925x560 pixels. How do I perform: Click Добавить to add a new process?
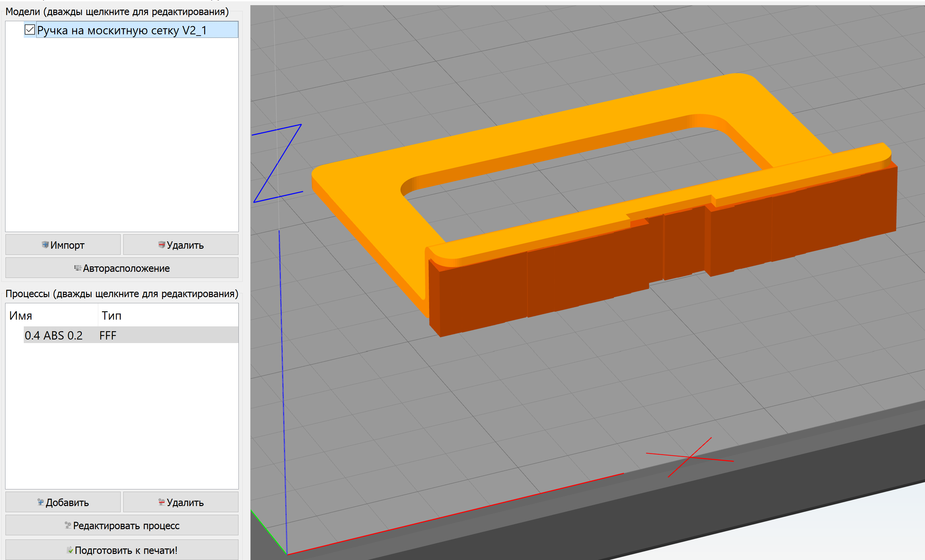pos(63,502)
